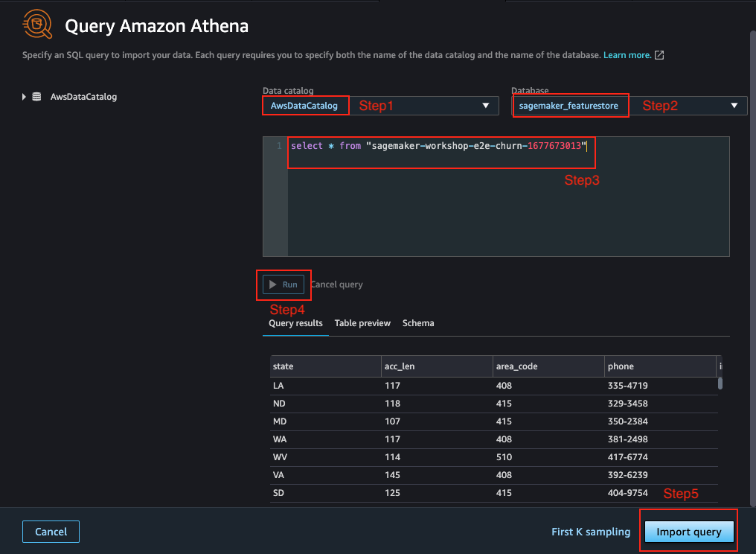This screenshot has height=554, width=756.
Task: Open the Schema tab
Action: coord(418,323)
